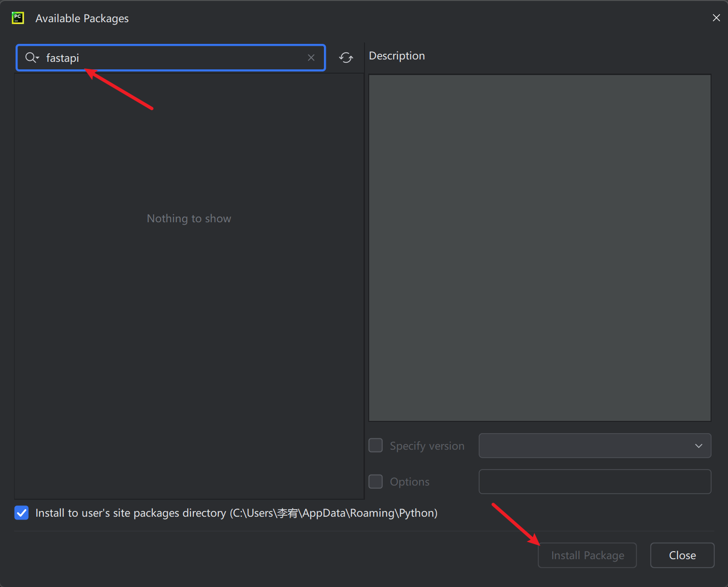Enable the Options checkbox
The image size is (728, 587).
tap(375, 481)
